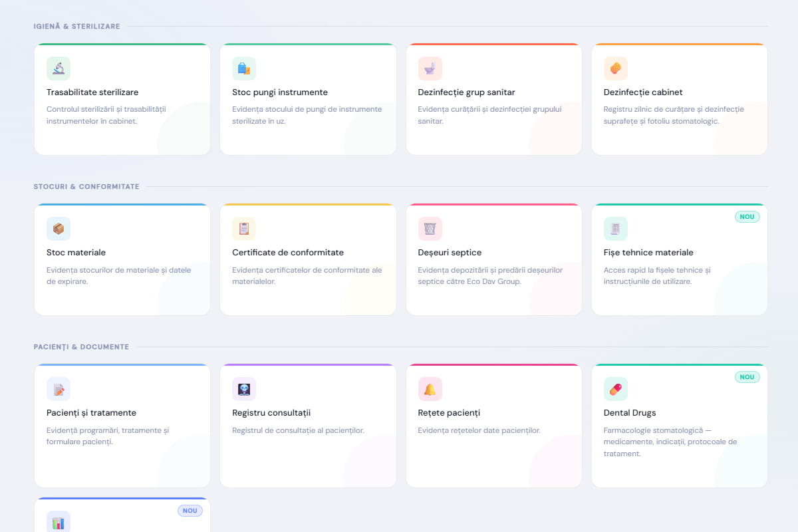Click the pill icon on Dental Drugs
The width and height of the screenshot is (798, 532).
pyautogui.click(x=616, y=389)
